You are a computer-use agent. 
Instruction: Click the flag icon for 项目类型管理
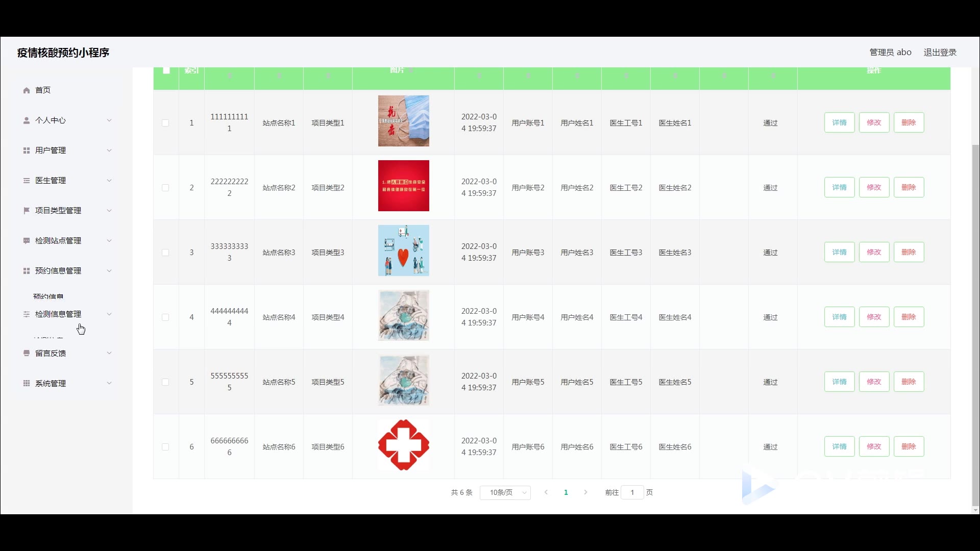[27, 211]
